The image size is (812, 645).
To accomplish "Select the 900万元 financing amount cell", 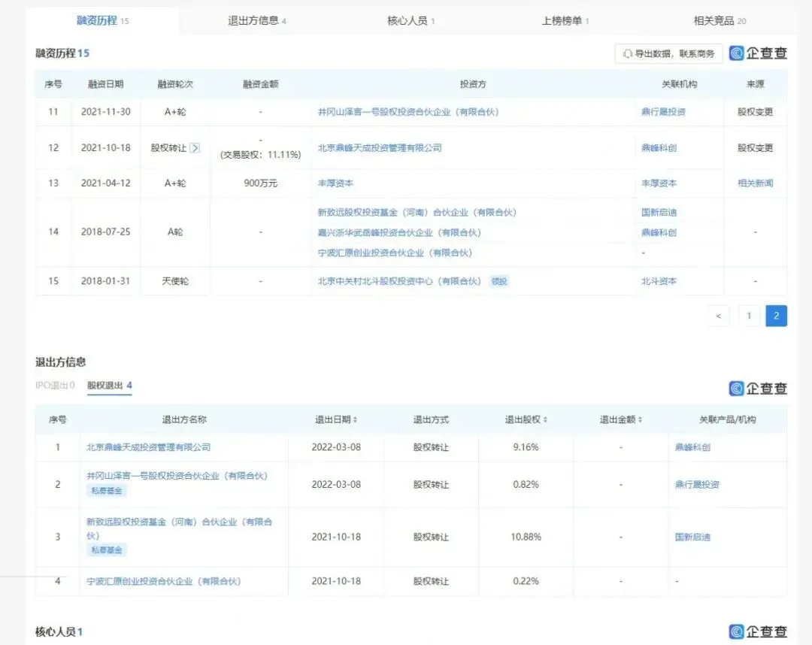I will [260, 183].
